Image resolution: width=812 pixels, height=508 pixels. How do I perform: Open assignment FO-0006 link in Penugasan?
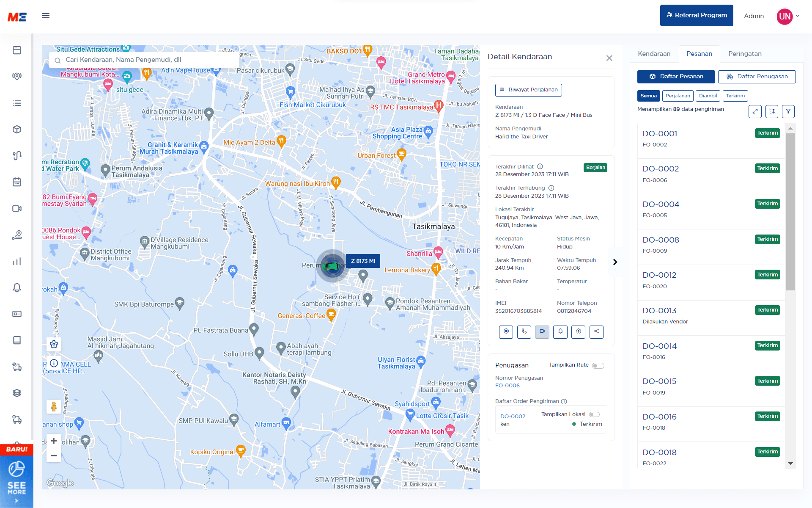[507, 385]
